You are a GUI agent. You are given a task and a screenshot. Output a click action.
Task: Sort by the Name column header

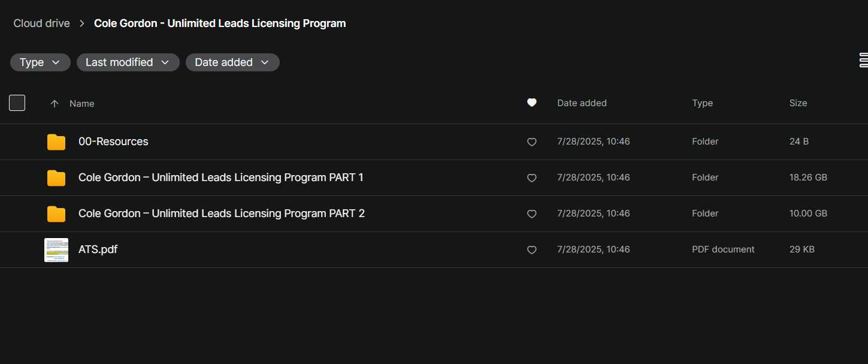coord(82,104)
